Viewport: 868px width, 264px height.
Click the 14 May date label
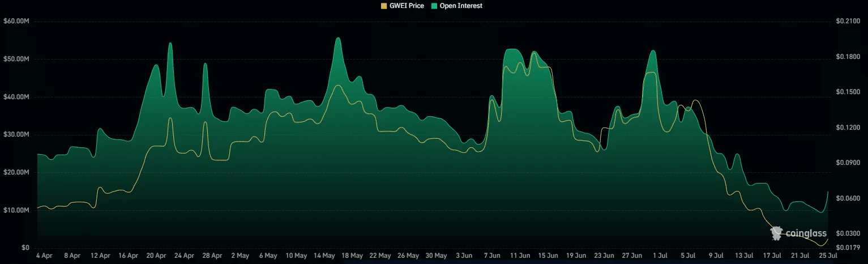pyautogui.click(x=325, y=256)
